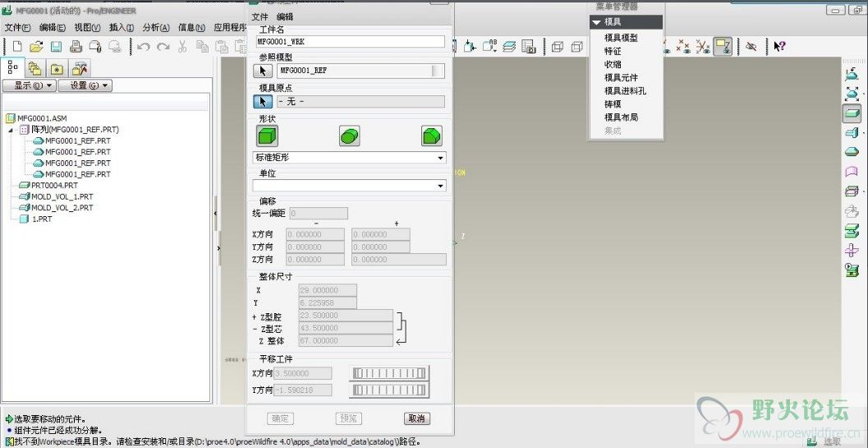Click the Copy icon in toolbar
Viewport: 868px width, 448px height.
pos(202,47)
